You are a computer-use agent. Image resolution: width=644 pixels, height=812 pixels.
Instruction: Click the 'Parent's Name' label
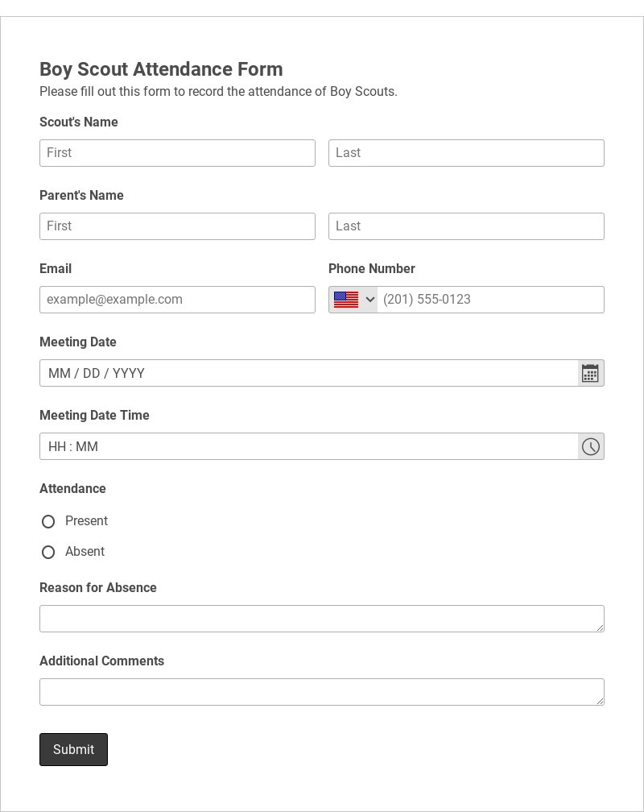(81, 195)
